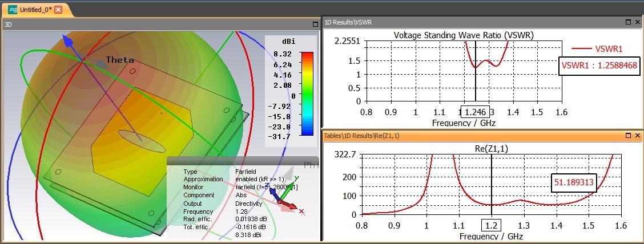The image size is (644, 244).
Task: Activate the Tables\1D Results\Re(Z1,1) title bar
Action: coord(482,135)
